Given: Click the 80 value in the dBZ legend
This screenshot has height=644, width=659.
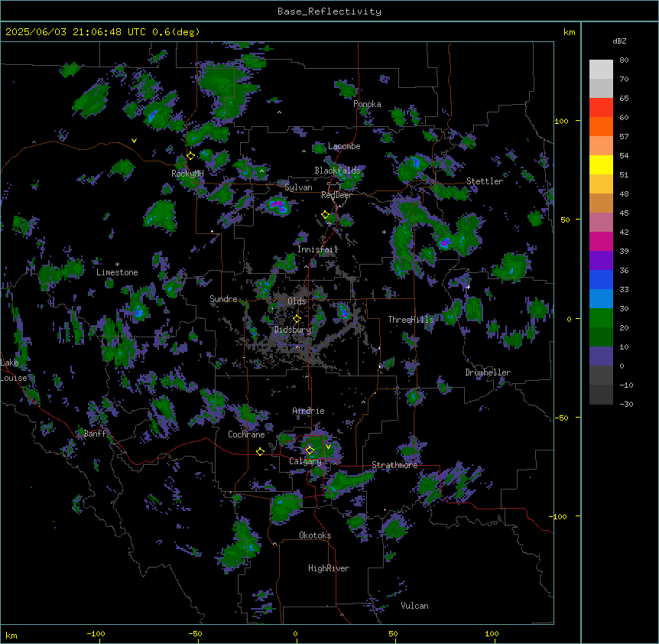Looking at the screenshot, I should (624, 60).
